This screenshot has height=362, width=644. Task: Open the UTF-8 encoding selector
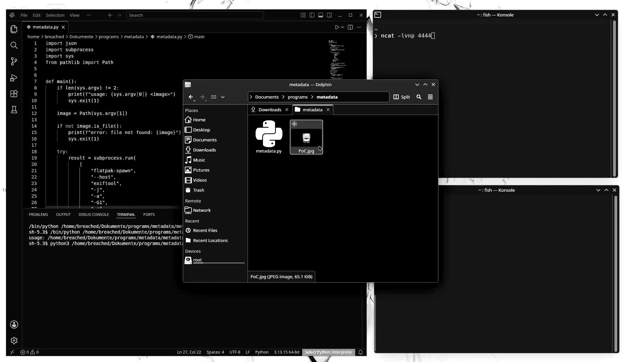pos(235,352)
